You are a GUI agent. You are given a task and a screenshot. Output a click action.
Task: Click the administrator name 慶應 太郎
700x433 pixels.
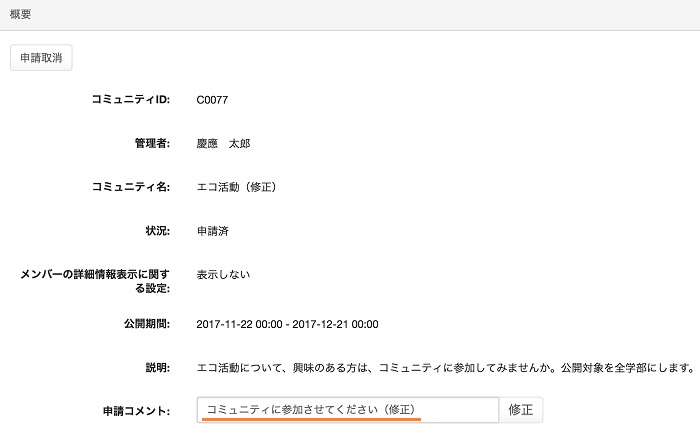click(223, 143)
